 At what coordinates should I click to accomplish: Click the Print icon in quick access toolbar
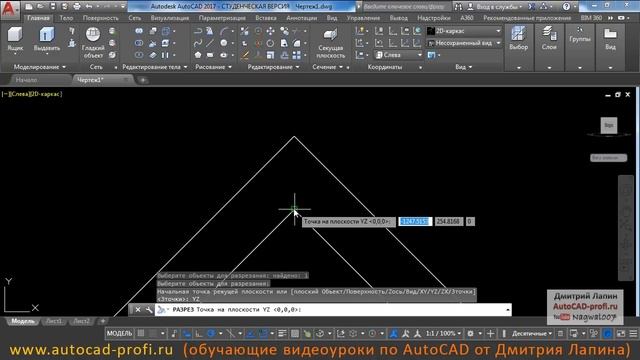(x=77, y=7)
